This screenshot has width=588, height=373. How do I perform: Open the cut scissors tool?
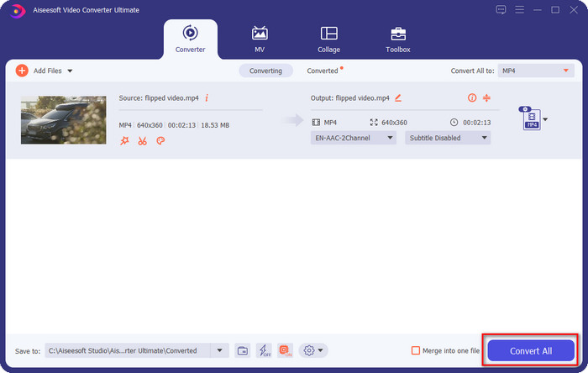[142, 141]
